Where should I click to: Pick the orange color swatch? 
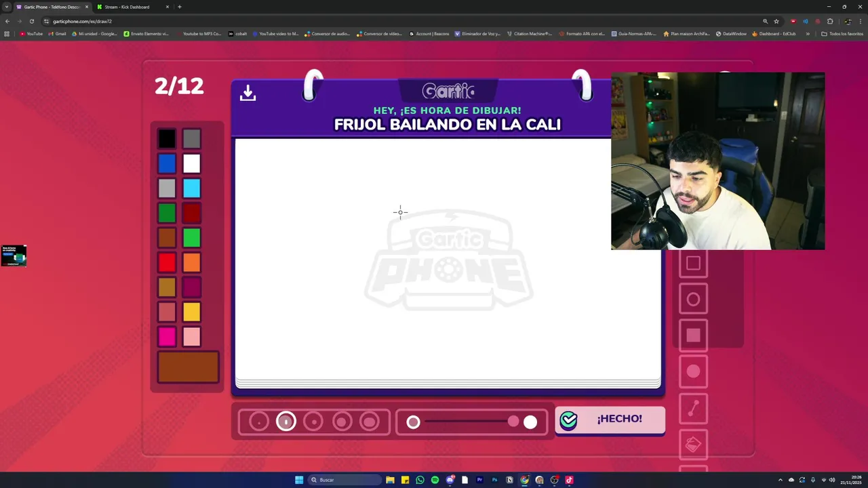click(x=192, y=262)
